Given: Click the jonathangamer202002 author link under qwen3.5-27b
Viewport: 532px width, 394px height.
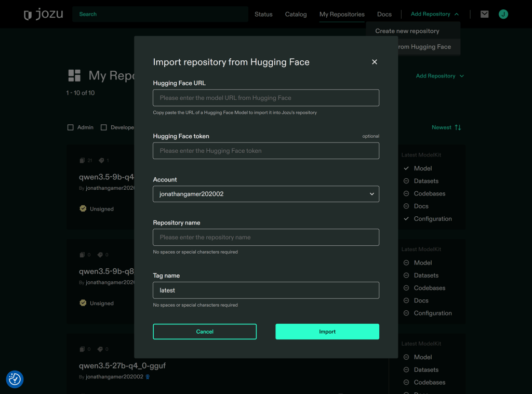Looking at the screenshot, I should [114, 377].
